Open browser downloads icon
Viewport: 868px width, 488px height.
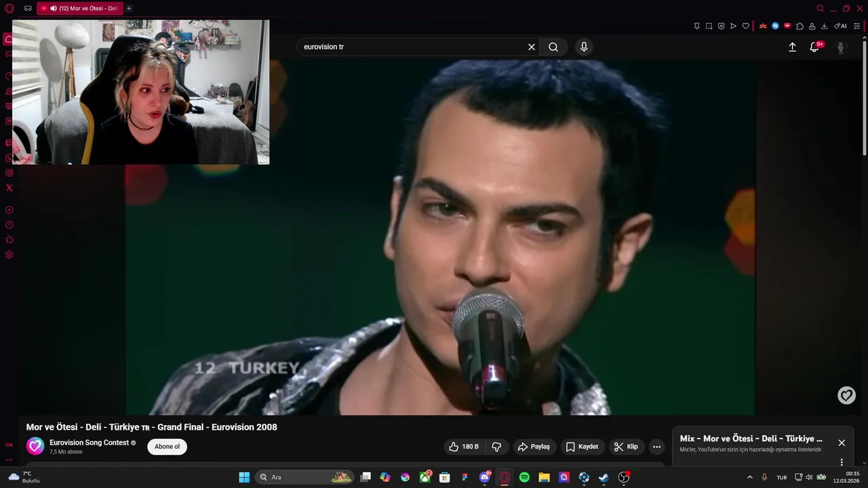(824, 26)
